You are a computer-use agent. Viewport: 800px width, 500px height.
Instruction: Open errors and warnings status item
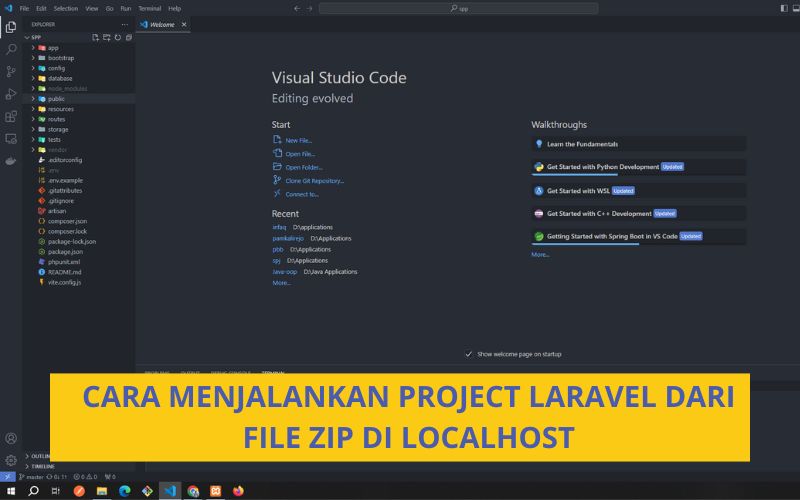tap(85, 477)
